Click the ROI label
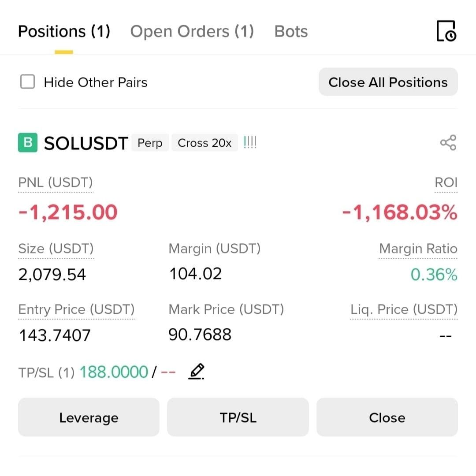476x476 pixels. [446, 182]
